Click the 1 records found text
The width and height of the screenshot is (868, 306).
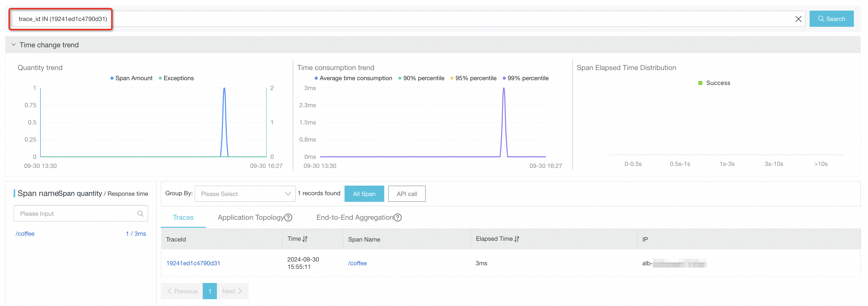click(319, 193)
